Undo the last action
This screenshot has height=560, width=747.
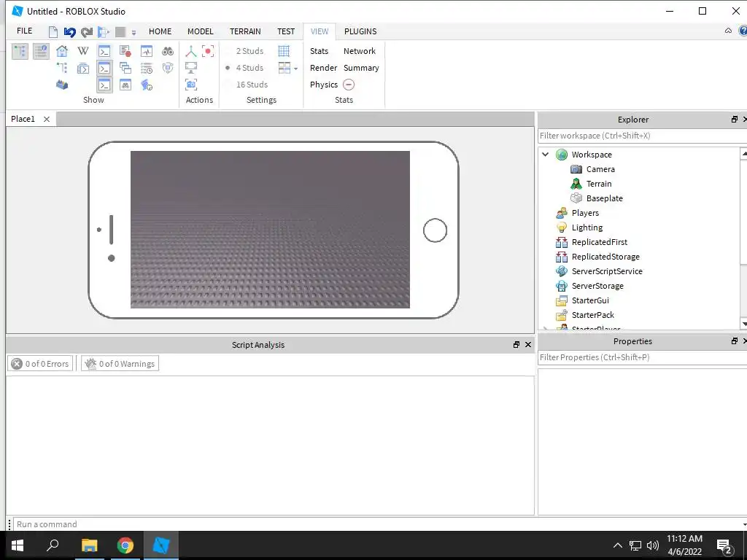69,32
